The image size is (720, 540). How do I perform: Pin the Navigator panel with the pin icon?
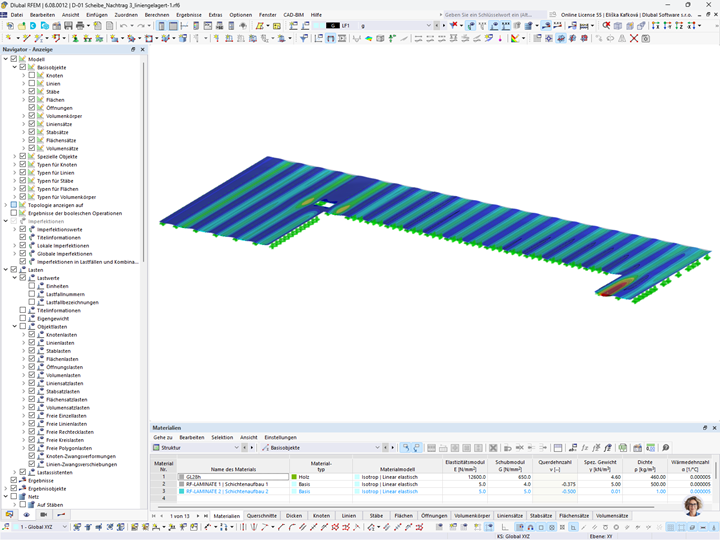133,49
